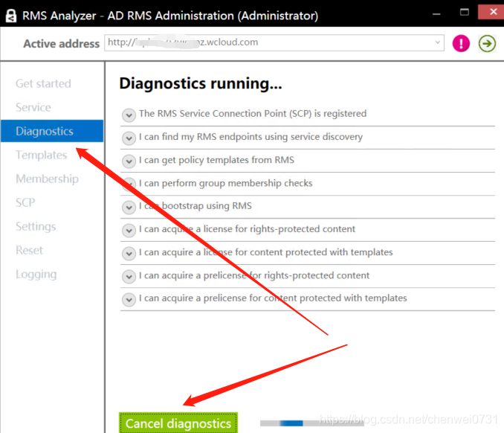Screen dimensions: 504x433
Task: Select the Diagnostics section
Action: 52,131
